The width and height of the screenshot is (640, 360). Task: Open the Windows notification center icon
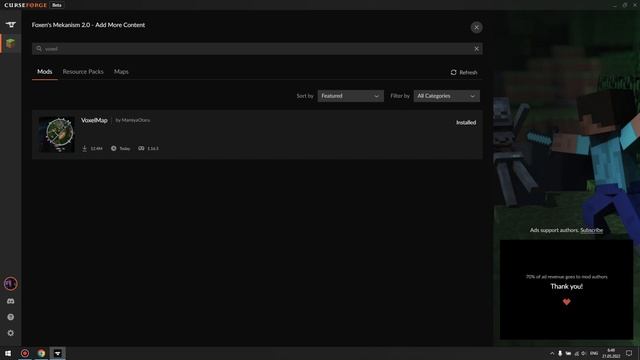pyautogui.click(x=629, y=353)
